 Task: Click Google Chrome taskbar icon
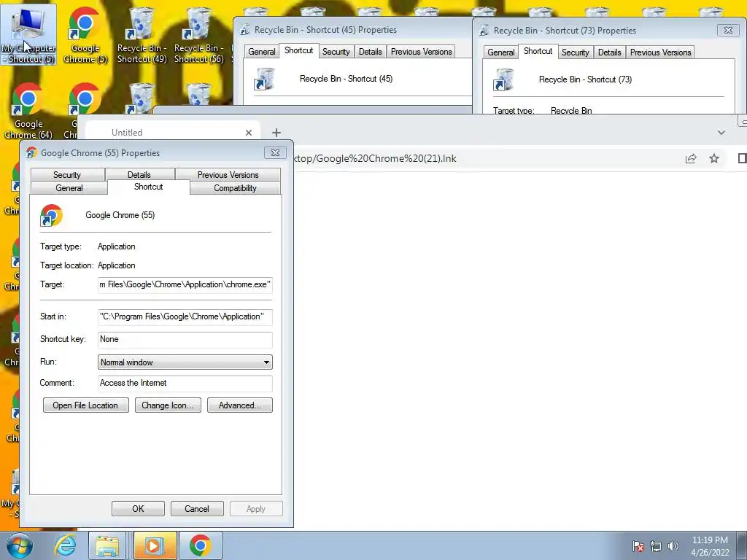pyautogui.click(x=200, y=545)
